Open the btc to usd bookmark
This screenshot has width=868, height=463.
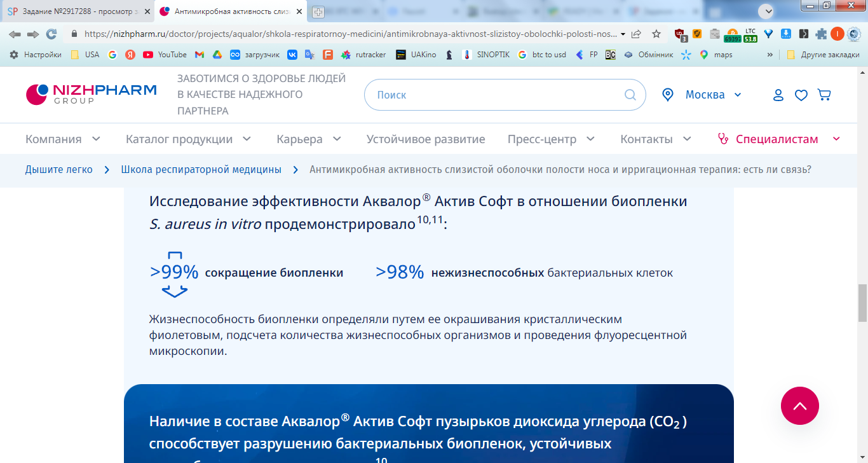pyautogui.click(x=542, y=55)
